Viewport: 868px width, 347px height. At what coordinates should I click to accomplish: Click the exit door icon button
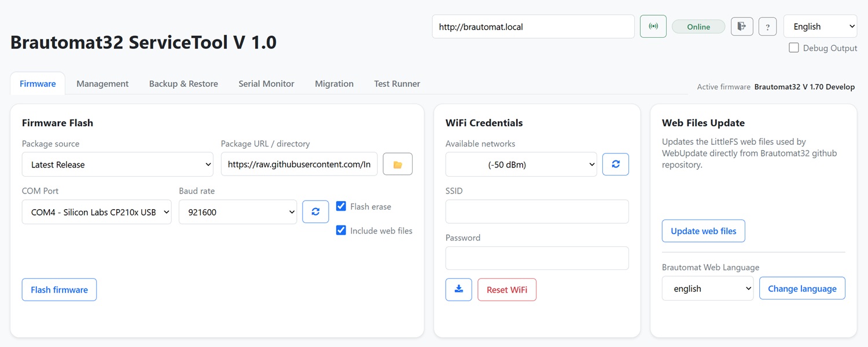pos(742,27)
